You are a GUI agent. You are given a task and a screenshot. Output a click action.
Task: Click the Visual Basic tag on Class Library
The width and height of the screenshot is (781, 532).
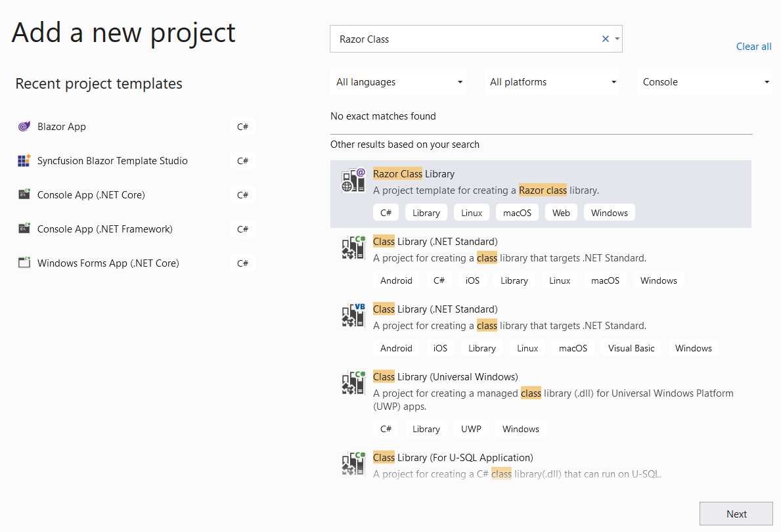point(631,348)
